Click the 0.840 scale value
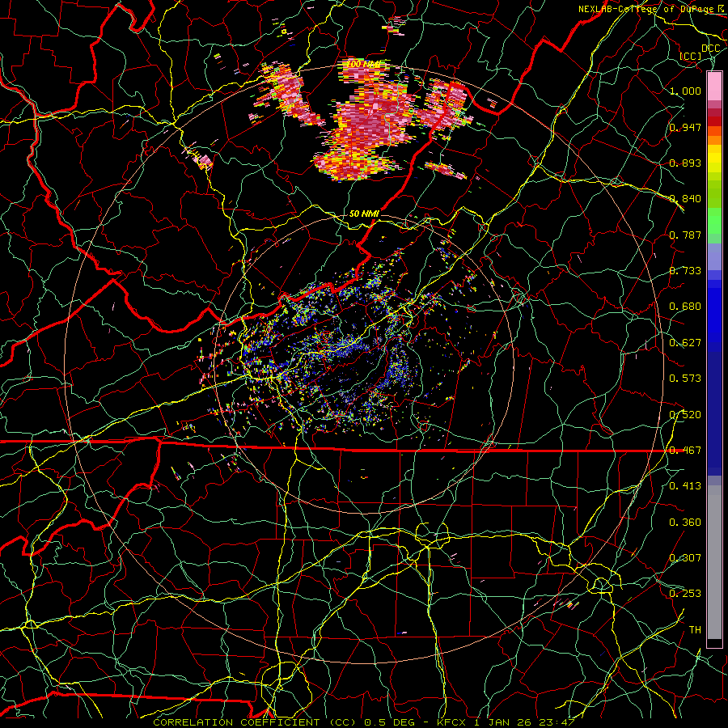The height and width of the screenshot is (728, 728). (685, 199)
